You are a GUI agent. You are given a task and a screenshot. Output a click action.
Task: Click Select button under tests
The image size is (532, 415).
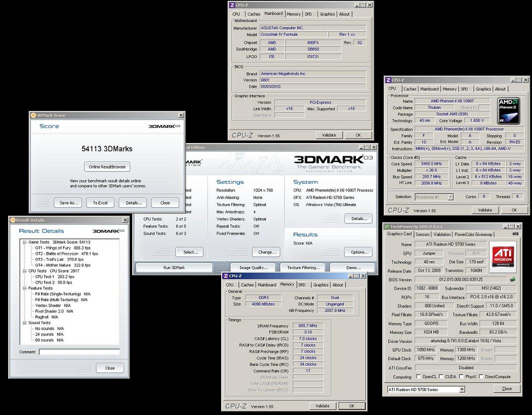point(190,252)
